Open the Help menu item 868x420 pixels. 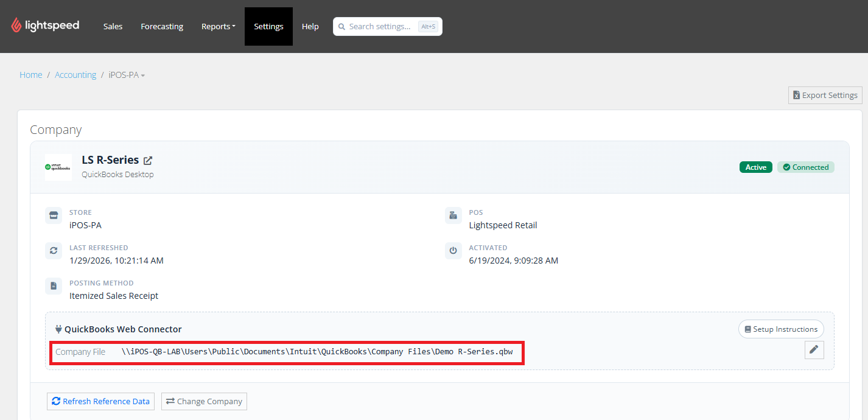coord(310,26)
